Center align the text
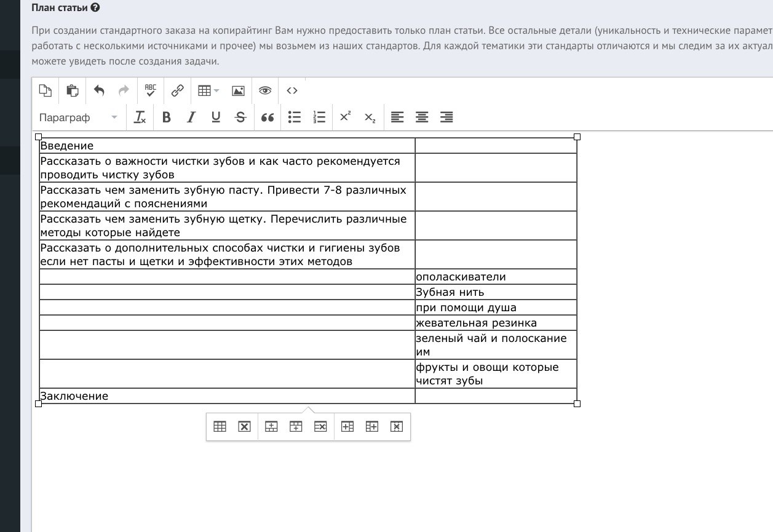The image size is (773, 532). point(422,117)
